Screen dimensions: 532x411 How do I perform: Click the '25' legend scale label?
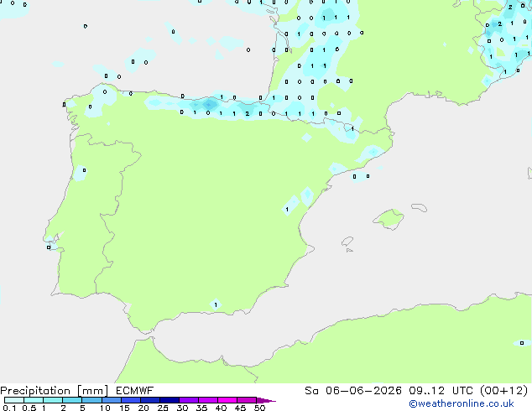click(163, 408)
